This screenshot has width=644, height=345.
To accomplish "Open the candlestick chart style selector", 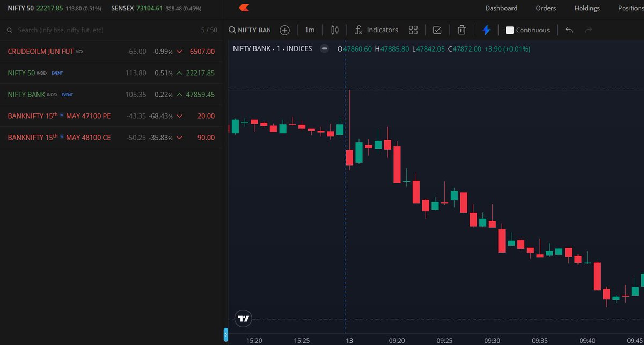I will pyautogui.click(x=335, y=30).
